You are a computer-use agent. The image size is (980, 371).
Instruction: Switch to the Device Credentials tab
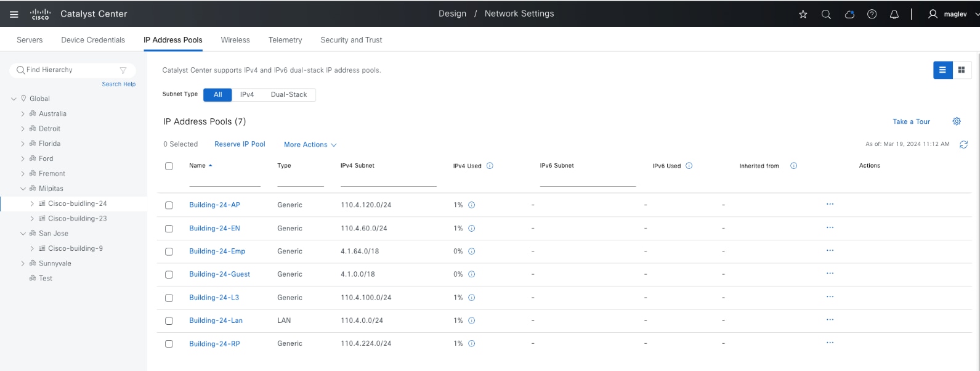93,40
